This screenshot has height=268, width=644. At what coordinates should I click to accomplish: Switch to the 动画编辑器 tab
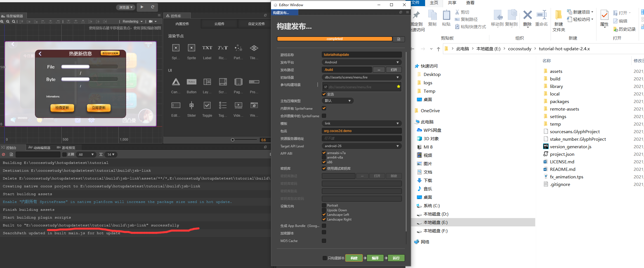[39, 148]
